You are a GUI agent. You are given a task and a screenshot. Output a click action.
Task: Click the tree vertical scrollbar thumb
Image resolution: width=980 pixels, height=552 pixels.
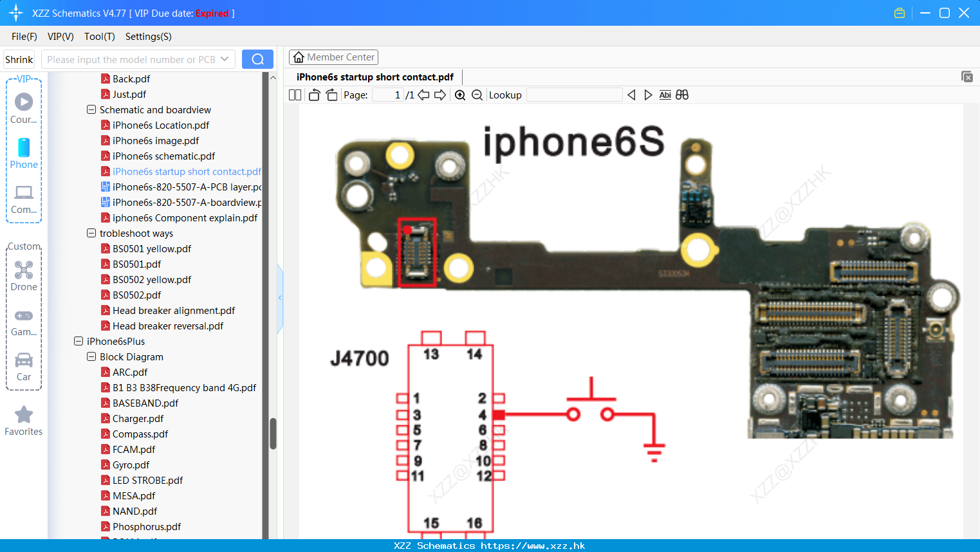pyautogui.click(x=273, y=433)
